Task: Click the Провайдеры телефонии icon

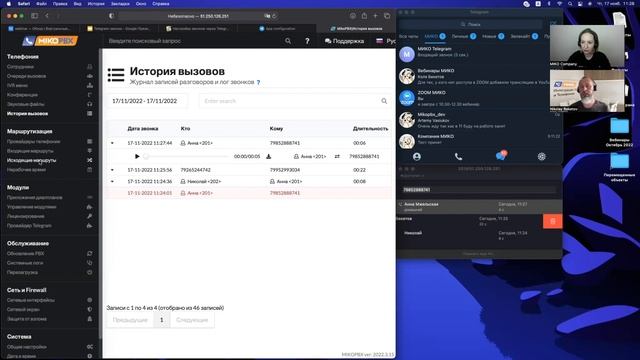Action: (90, 142)
